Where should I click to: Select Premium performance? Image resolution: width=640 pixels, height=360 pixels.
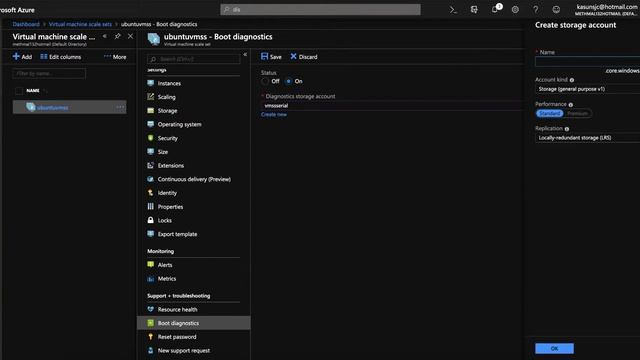tap(578, 113)
